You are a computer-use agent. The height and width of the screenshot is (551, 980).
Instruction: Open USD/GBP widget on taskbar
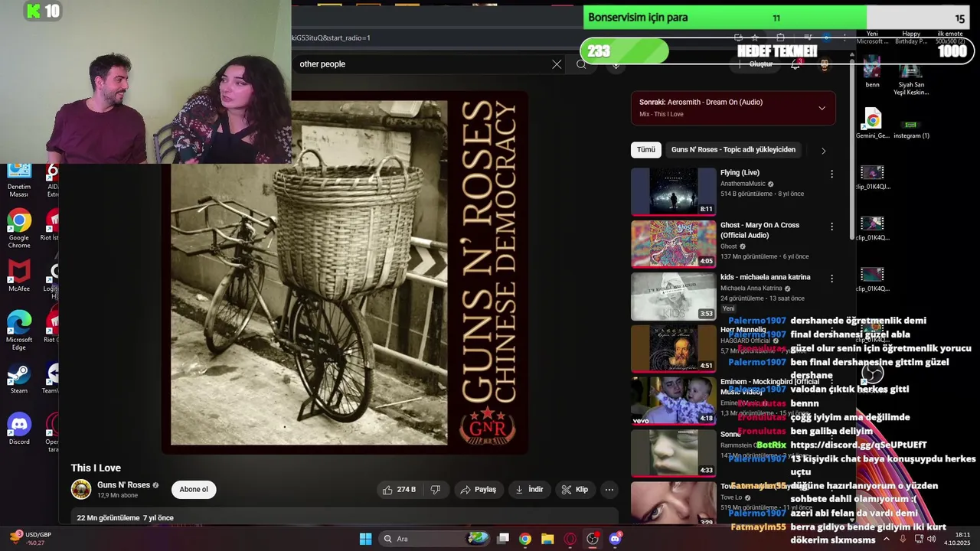[x=29, y=539]
